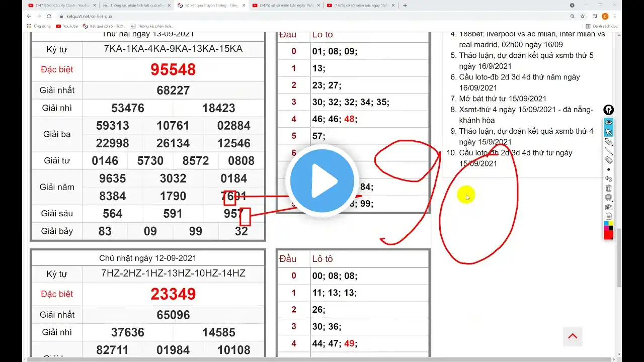Viewport: 644px width, 362px height.
Task: Open the 'Ứng dụng' apps bookmark
Action: 38,26
